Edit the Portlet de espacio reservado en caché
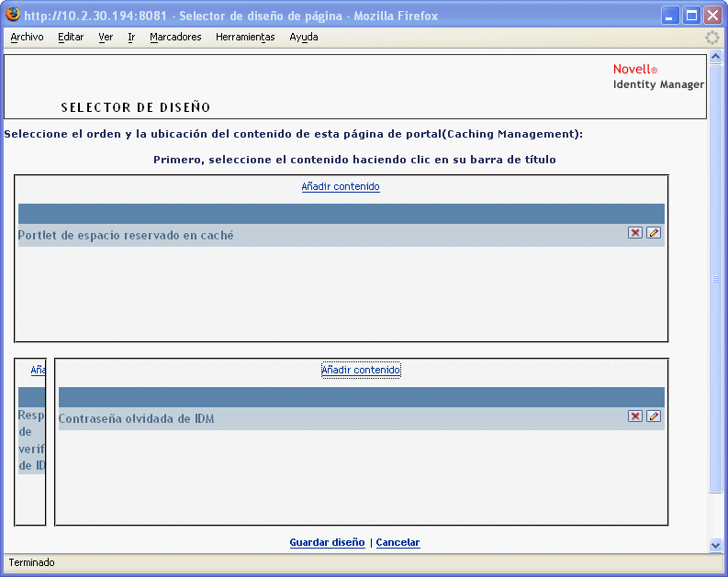This screenshot has width=728, height=577. [654, 233]
